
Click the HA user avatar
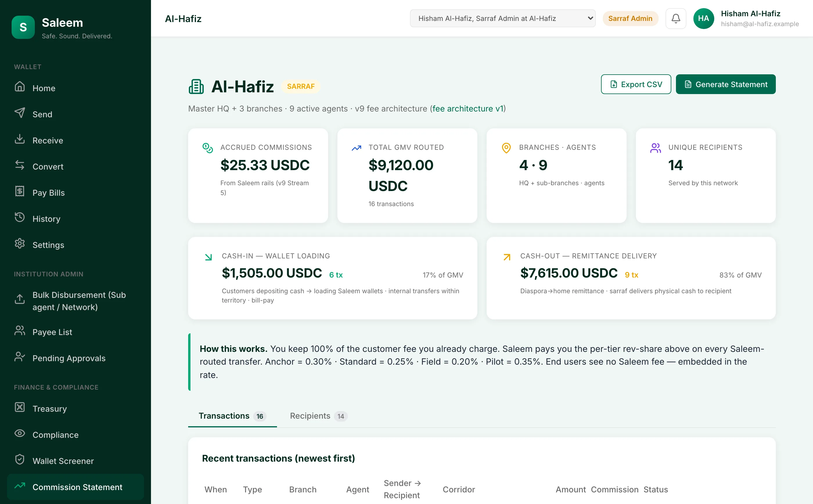pyautogui.click(x=703, y=18)
